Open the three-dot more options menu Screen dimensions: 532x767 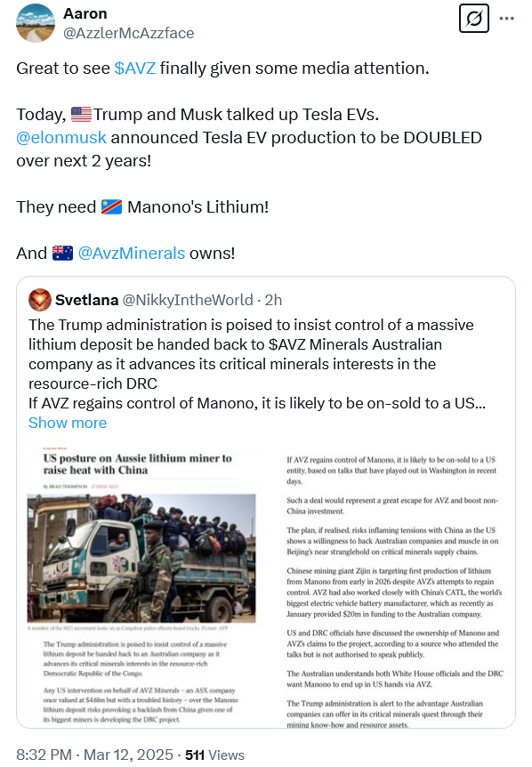[x=506, y=19]
